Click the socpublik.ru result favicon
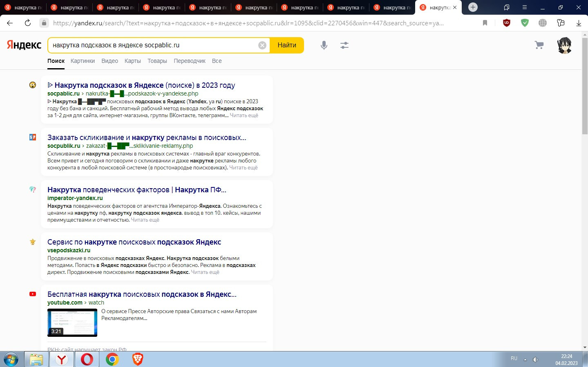588x367 pixels. coord(33,137)
